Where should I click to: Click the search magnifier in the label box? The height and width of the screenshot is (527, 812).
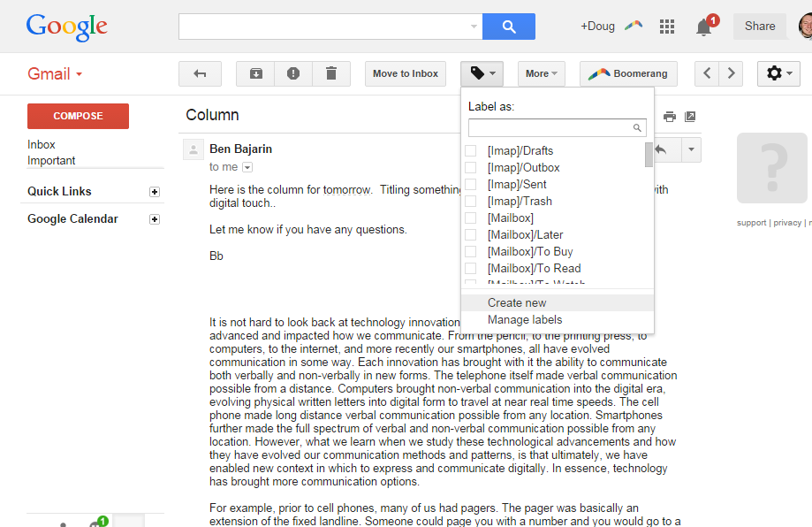coord(637,127)
